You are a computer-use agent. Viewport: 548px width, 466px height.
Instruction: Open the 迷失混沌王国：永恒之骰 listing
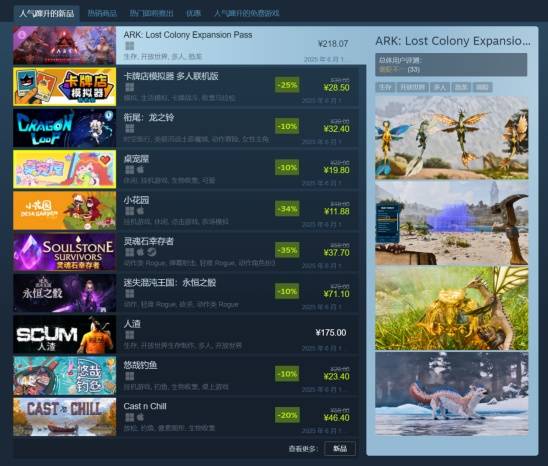point(170,282)
